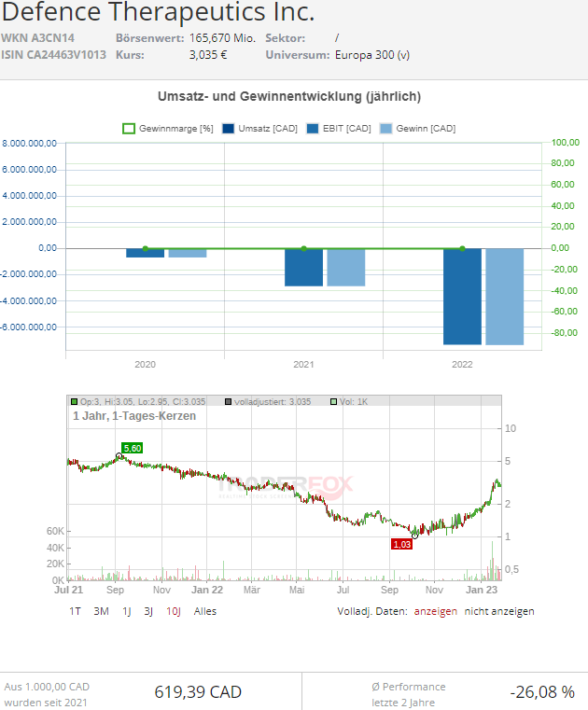The image size is (588, 710).
Task: Click the ISIN CA24463V1013 text
Action: click(x=53, y=55)
